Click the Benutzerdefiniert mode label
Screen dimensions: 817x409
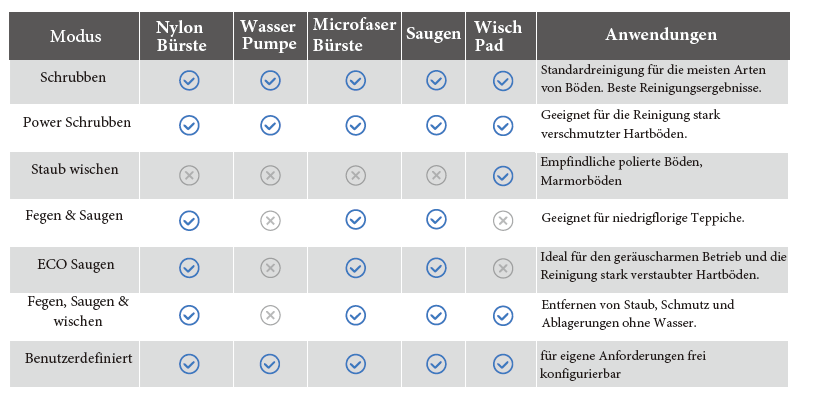77,356
